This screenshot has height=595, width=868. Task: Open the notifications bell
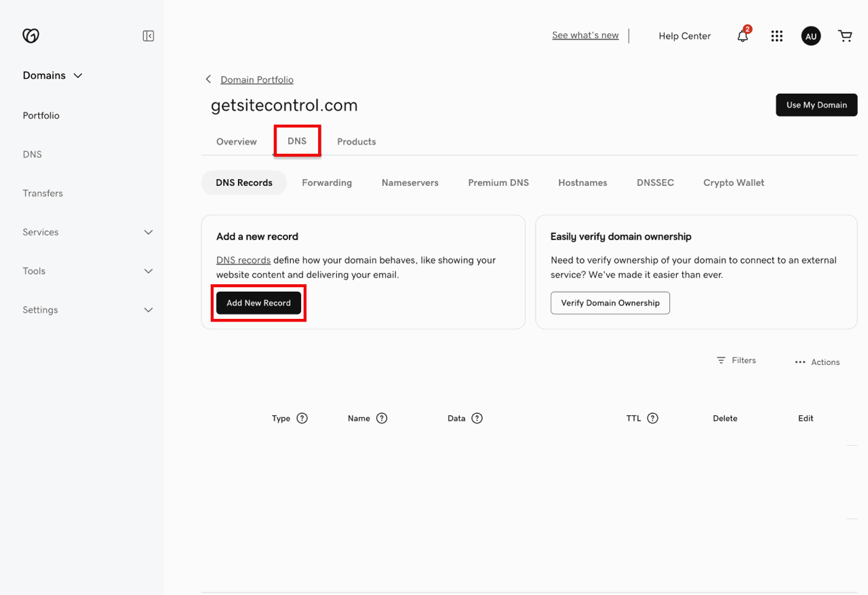743,37
